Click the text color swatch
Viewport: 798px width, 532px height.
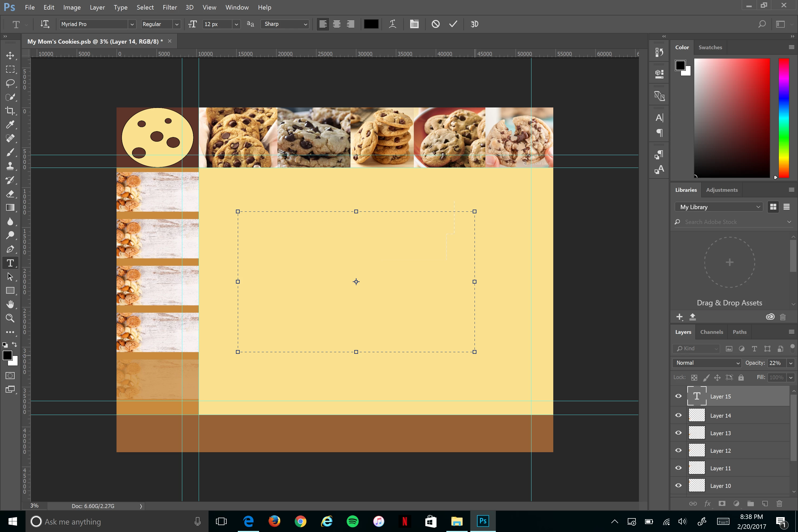click(371, 24)
